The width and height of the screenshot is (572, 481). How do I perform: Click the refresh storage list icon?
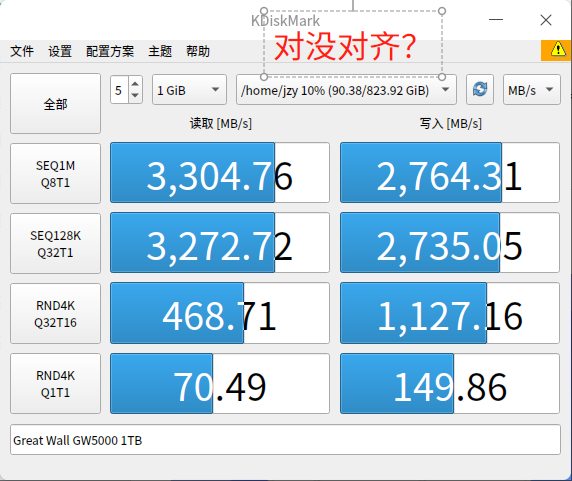pyautogui.click(x=480, y=89)
